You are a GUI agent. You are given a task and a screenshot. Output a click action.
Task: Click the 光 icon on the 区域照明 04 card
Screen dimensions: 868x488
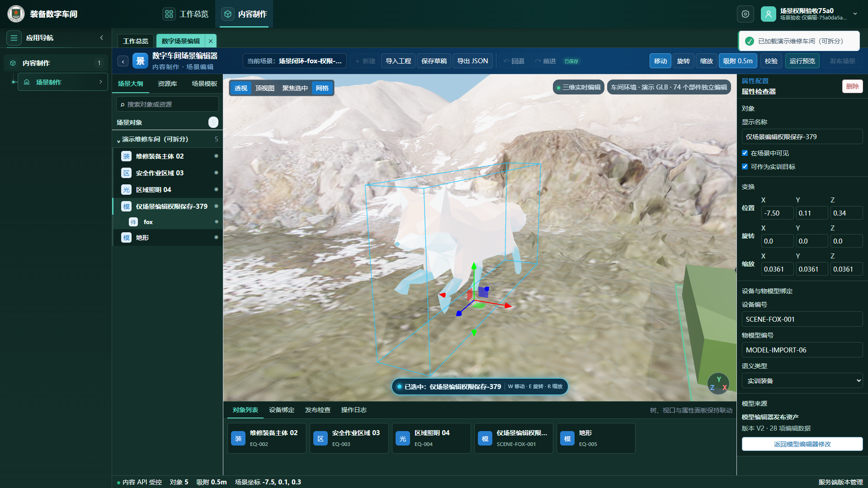(403, 439)
